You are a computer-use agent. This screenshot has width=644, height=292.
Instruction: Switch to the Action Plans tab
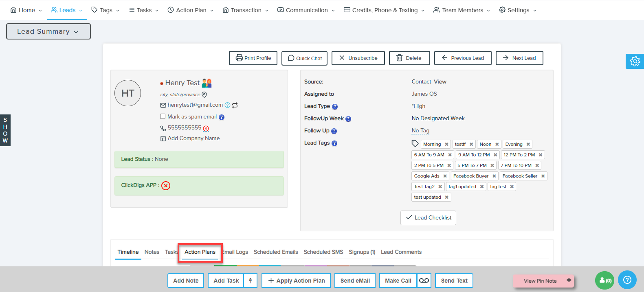(200, 252)
